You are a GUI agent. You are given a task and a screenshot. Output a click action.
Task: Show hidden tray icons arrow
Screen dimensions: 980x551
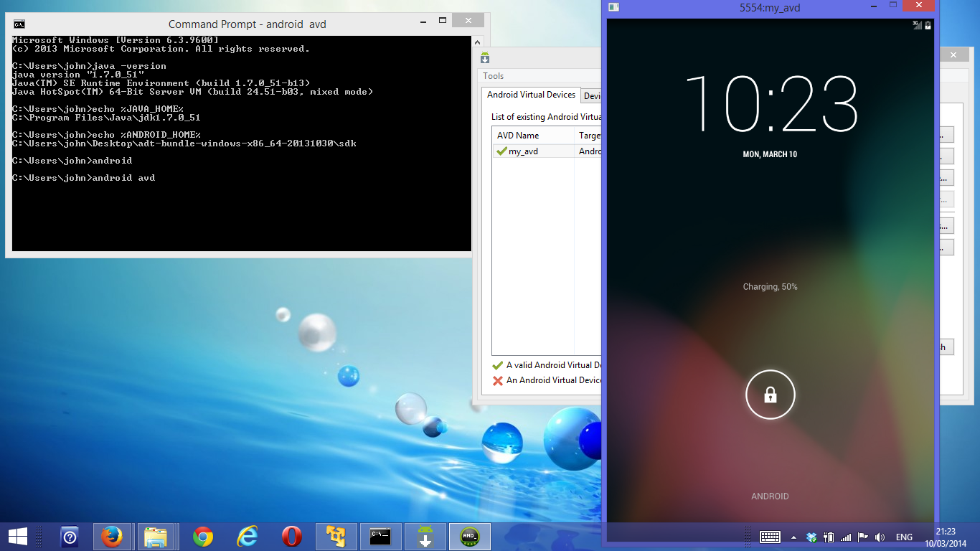click(793, 537)
